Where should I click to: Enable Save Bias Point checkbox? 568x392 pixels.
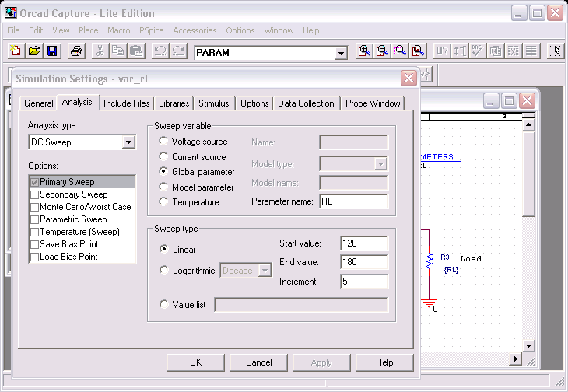[35, 244]
